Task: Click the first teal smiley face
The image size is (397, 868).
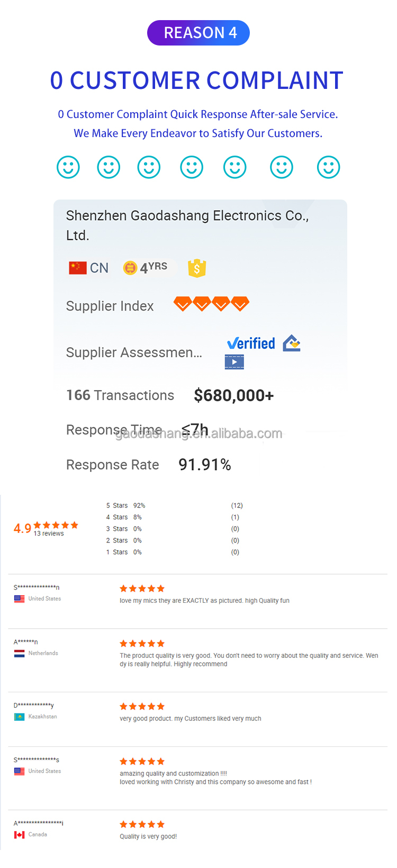Action: pyautogui.click(x=68, y=167)
